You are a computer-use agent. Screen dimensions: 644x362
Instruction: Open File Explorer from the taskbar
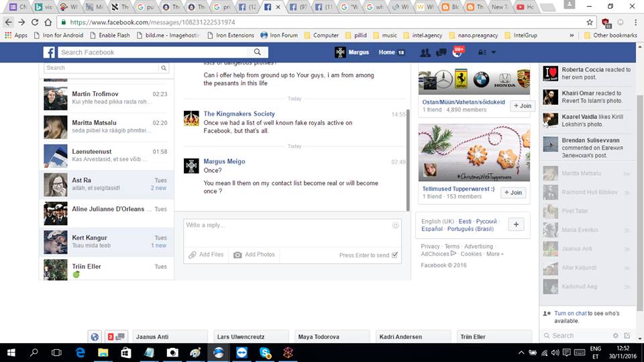pos(103,353)
